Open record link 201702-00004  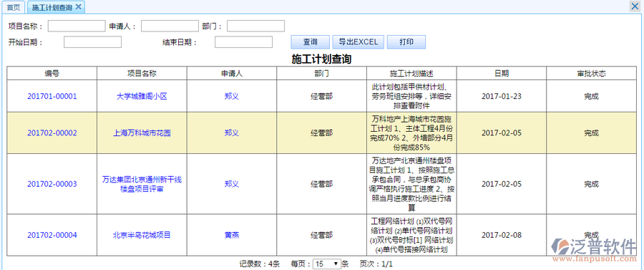point(52,235)
